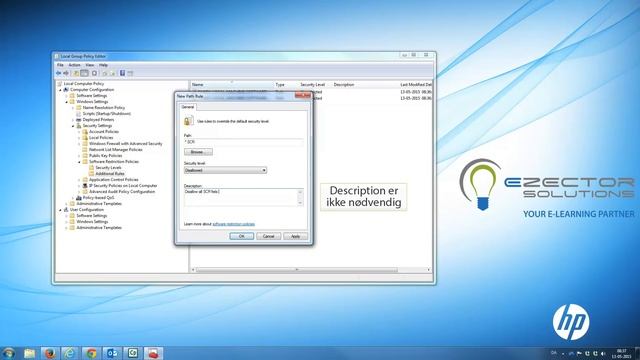Select Advanced Audit Policy Configuration

122,192
